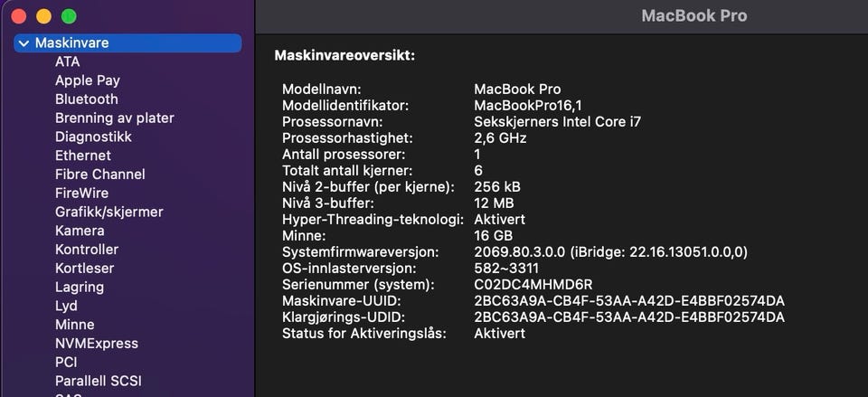The image size is (868, 397).
Task: Select FireWire from hardware list
Action: tap(81, 194)
